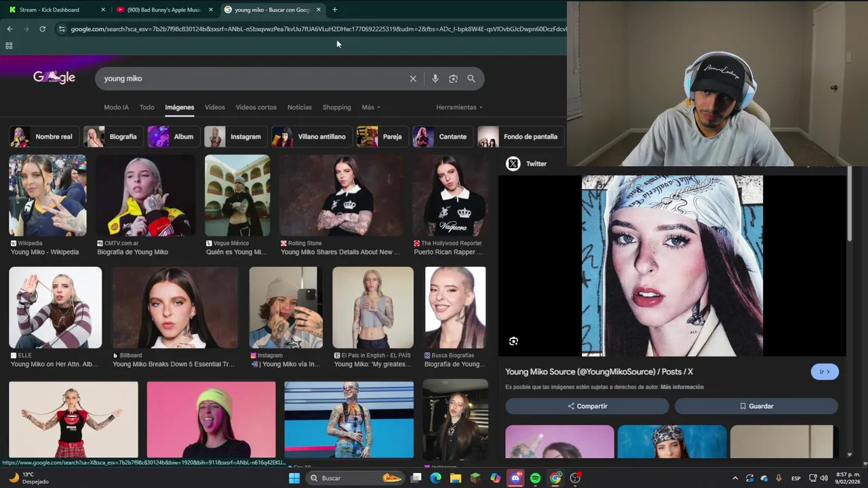
Task: Open Task View on the taskbar
Action: (x=416, y=478)
